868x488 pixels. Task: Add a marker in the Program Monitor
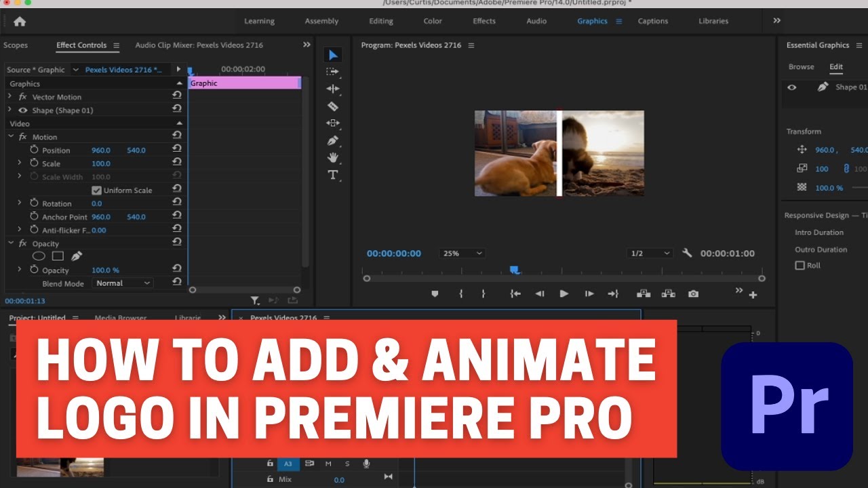tap(435, 293)
